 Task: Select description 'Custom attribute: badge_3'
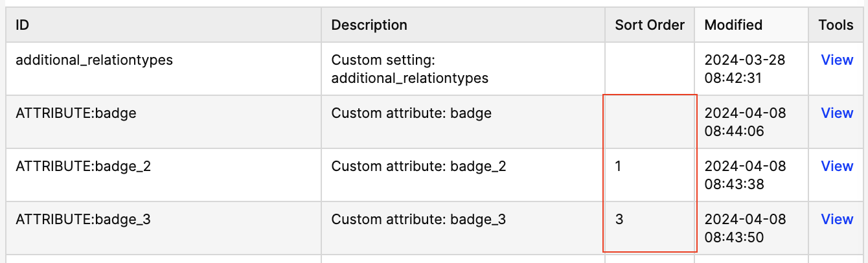418,220
